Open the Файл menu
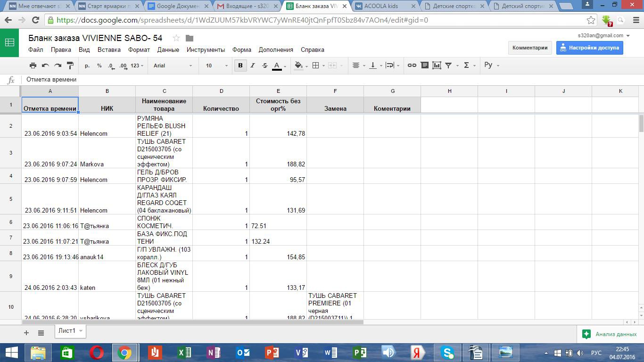Viewport: 644px width, 362px height. pyautogui.click(x=36, y=49)
